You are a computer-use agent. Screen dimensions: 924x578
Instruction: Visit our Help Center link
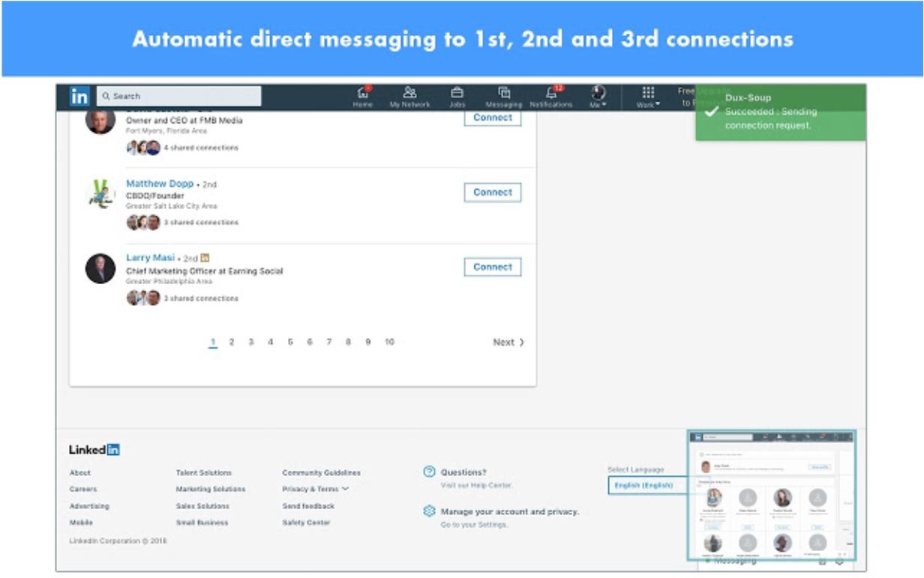pos(477,486)
